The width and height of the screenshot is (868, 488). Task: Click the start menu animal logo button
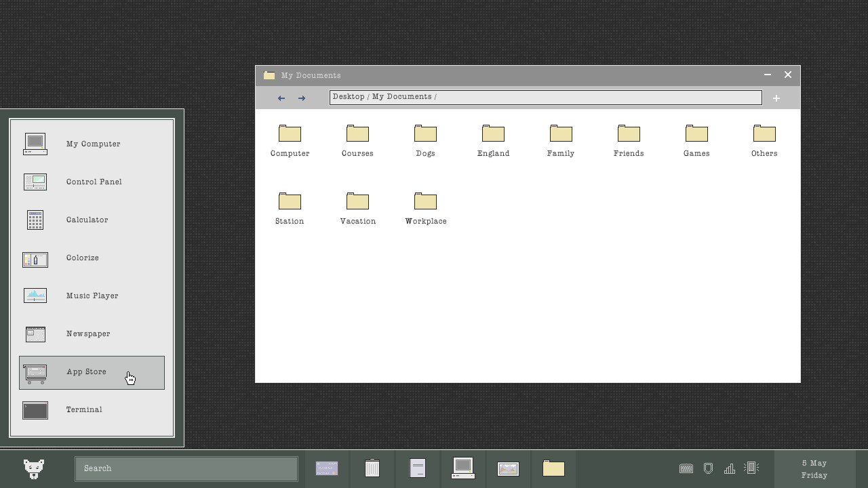pyautogui.click(x=34, y=468)
